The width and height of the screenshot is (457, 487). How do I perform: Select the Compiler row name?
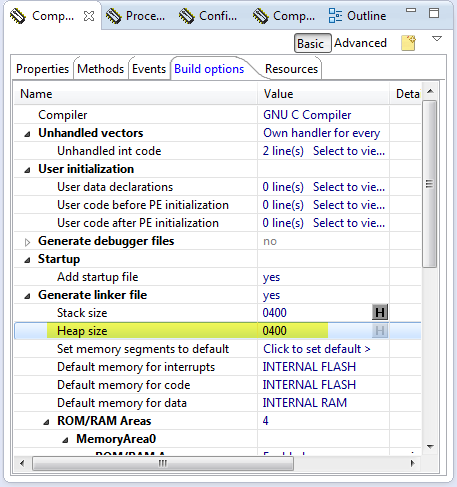(63, 115)
